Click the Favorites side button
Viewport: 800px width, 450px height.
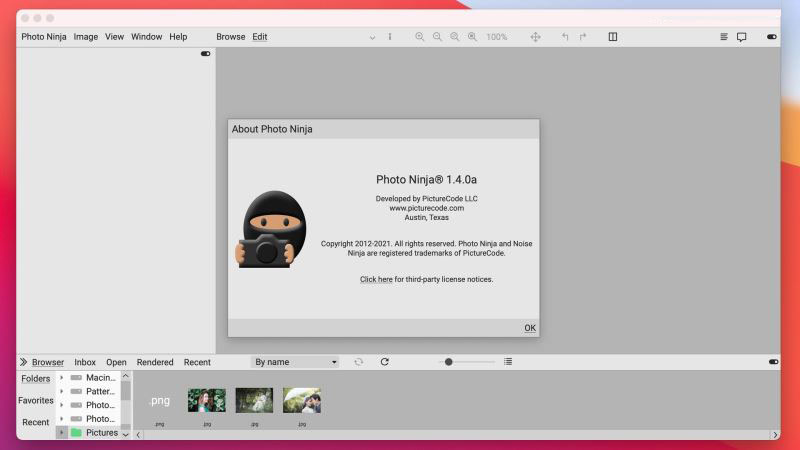tap(36, 401)
